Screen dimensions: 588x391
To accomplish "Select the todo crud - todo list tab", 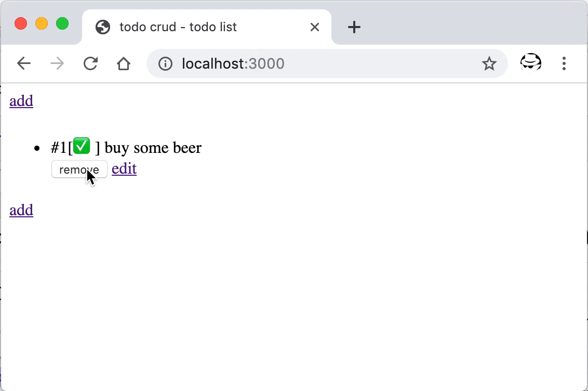I will (178, 27).
